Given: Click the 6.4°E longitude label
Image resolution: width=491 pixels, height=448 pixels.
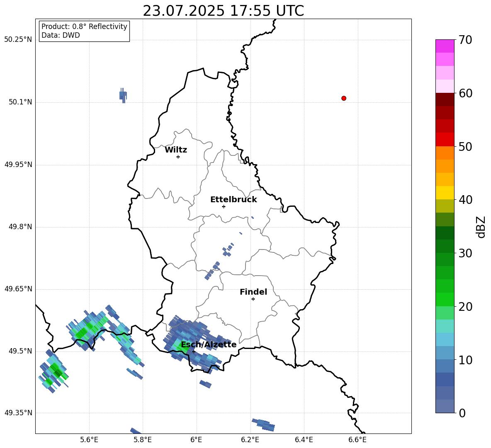Looking at the screenshot, I should tap(304, 440).
